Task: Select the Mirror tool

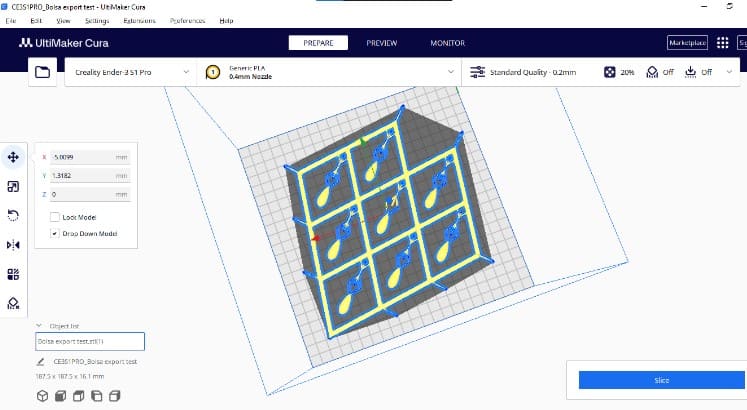Action: (x=13, y=245)
